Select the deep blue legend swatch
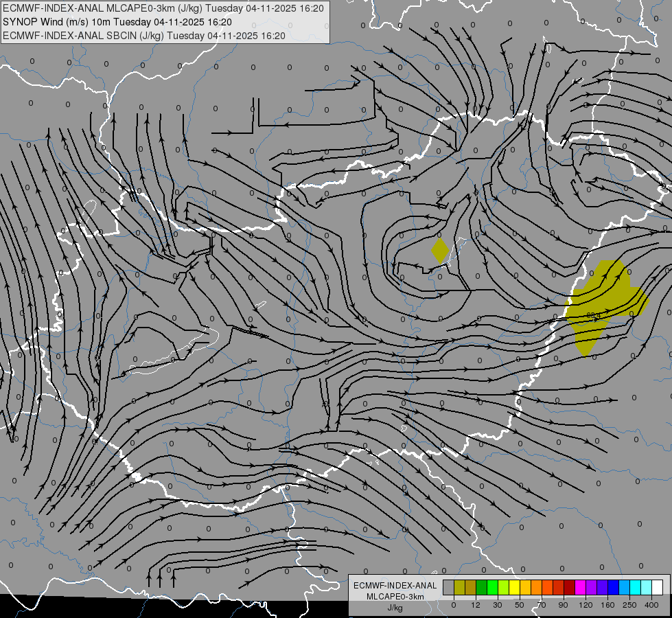 point(613,587)
